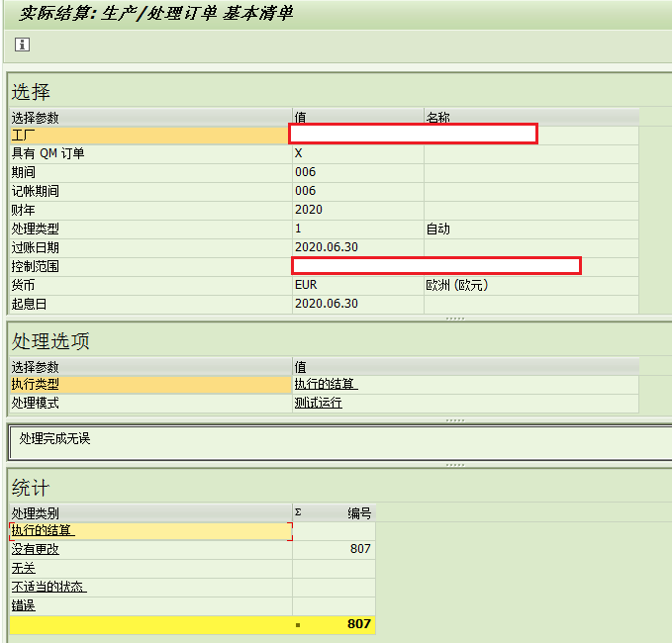The height and width of the screenshot is (643, 672).
Task: Select the 执行的结算 row in statistics
Action: [150, 531]
